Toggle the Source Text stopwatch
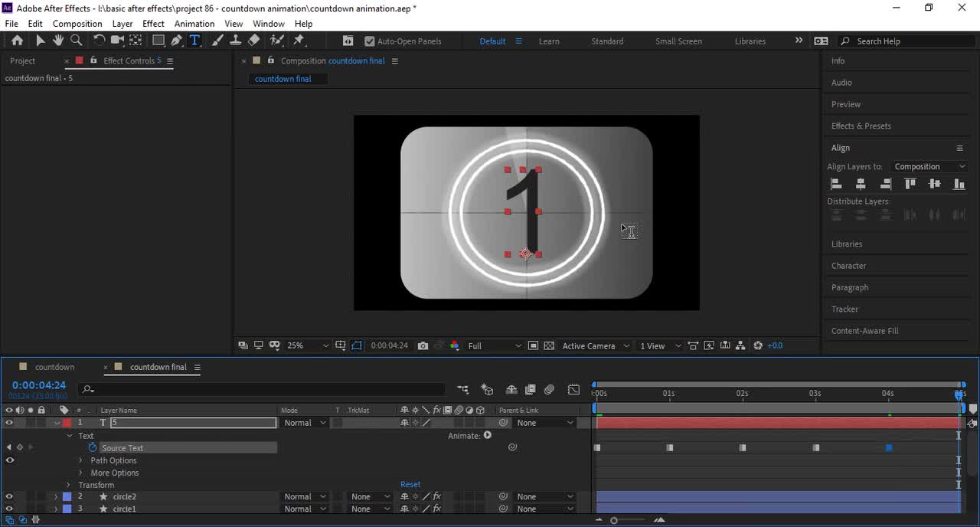This screenshot has width=980, height=527. (x=93, y=447)
